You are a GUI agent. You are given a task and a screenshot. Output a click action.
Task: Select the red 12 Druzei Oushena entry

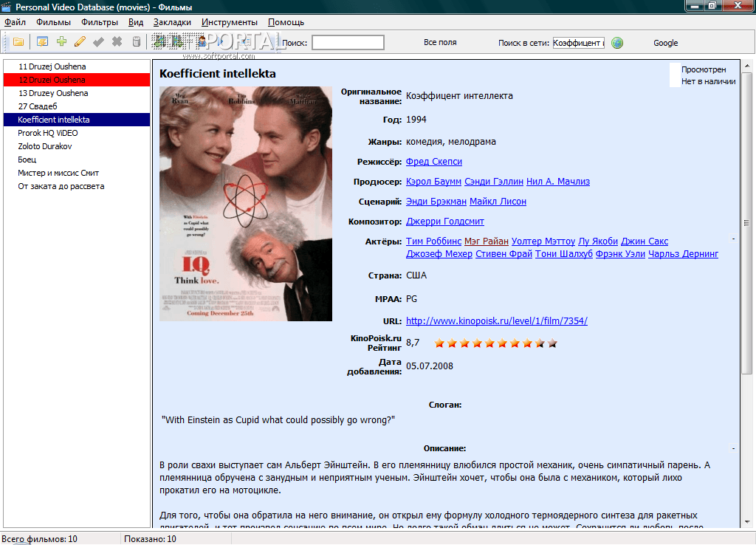[x=77, y=80]
